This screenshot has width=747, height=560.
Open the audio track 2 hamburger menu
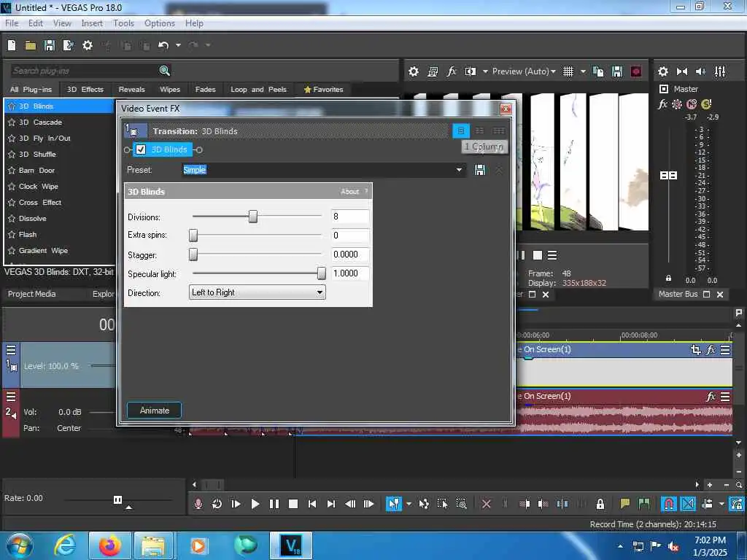(x=11, y=397)
